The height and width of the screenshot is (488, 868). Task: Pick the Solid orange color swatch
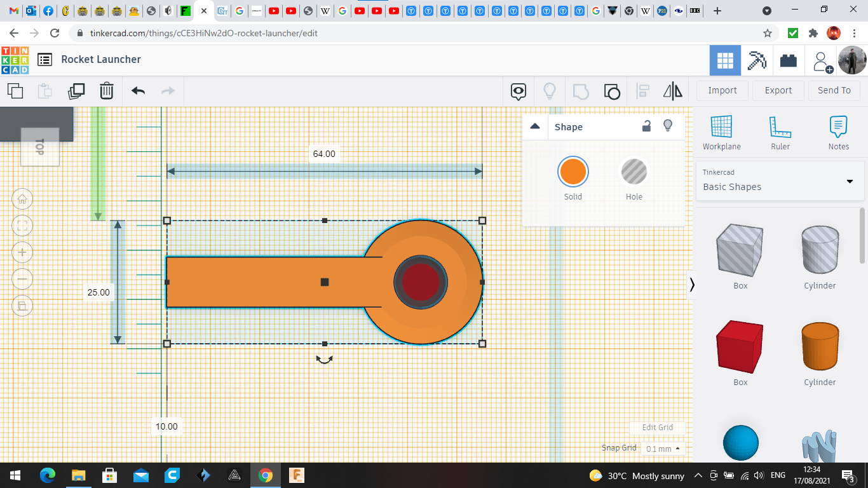(573, 172)
